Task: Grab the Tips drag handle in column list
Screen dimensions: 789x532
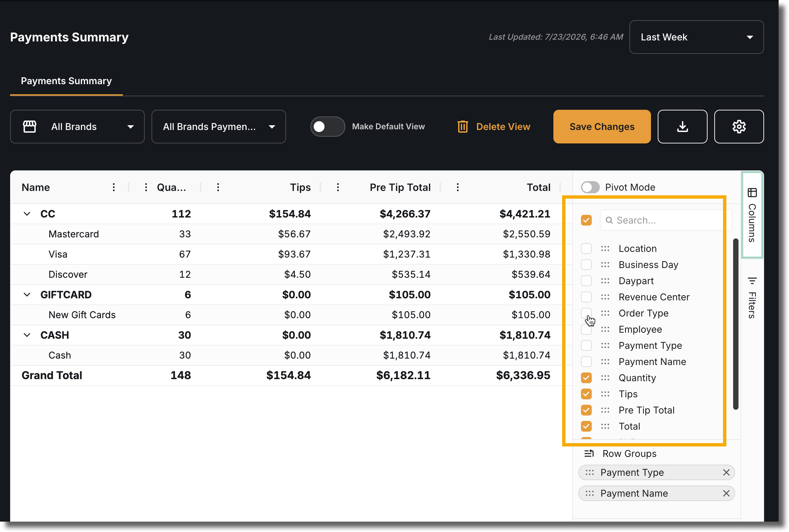Action: 605,394
